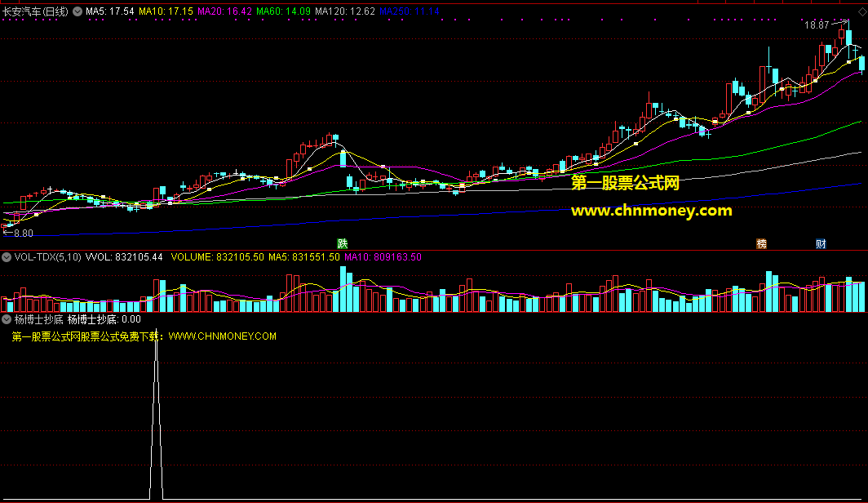Screen dimensions: 868x503
Task: Click the VVOL: 832105.44 value
Action: point(124,257)
